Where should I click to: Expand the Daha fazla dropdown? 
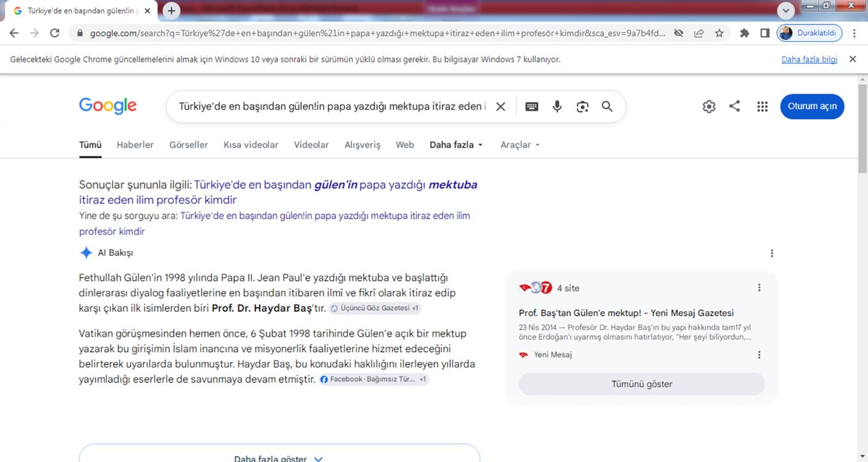click(x=456, y=145)
